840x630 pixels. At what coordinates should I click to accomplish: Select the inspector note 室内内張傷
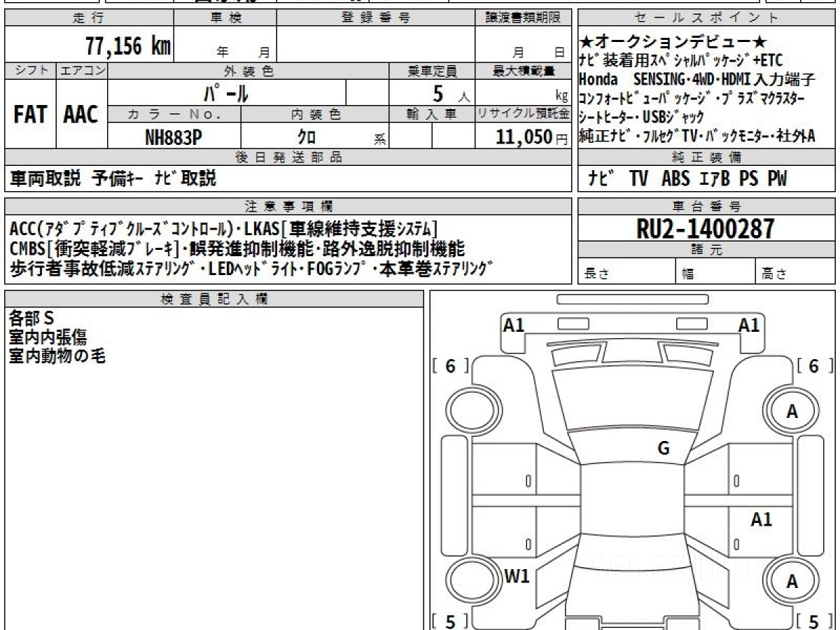[x=48, y=337]
